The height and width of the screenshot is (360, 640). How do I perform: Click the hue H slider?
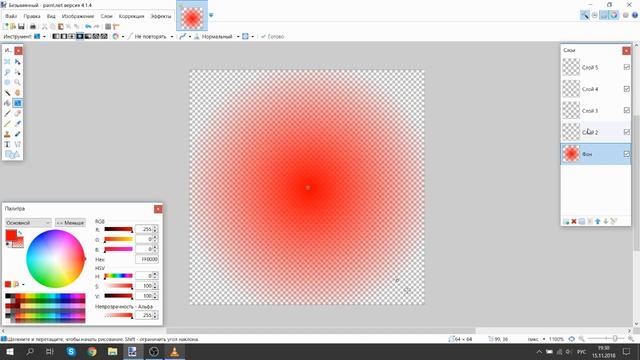click(x=118, y=276)
